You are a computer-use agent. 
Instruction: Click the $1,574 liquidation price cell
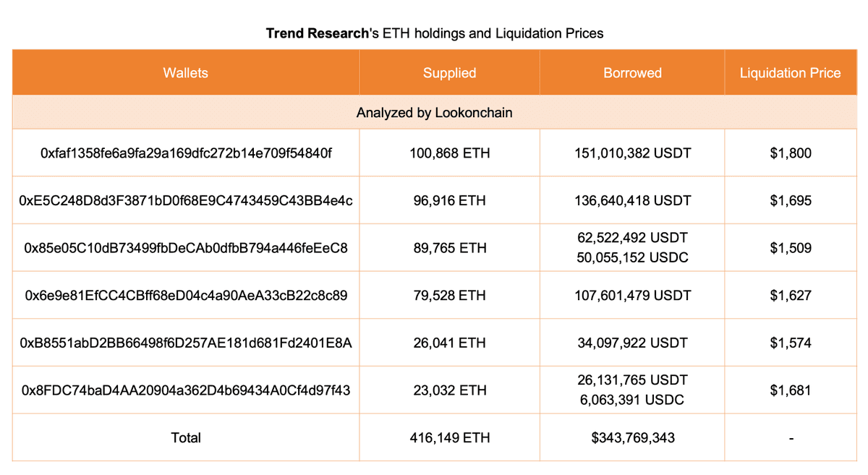pos(790,343)
